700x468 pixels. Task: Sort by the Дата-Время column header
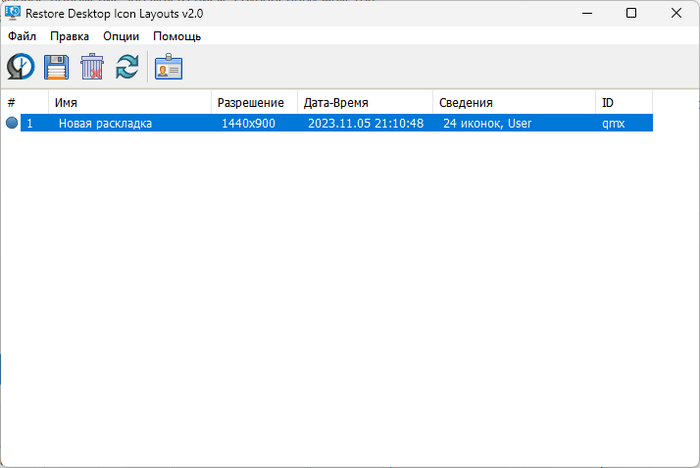tap(365, 103)
